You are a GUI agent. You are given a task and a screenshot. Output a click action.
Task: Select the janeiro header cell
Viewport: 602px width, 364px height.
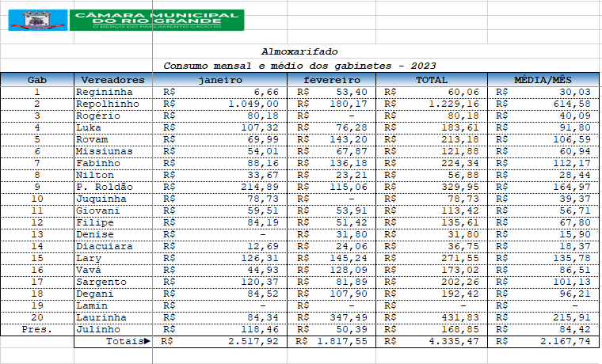pyautogui.click(x=222, y=80)
